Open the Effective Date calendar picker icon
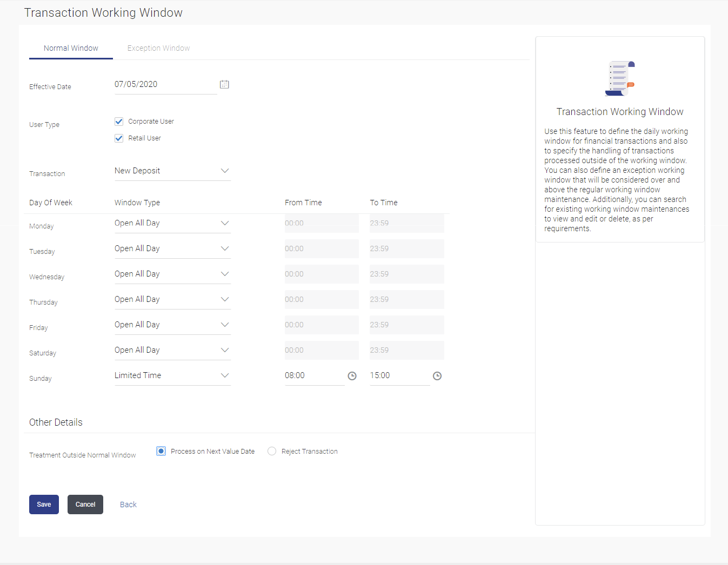The image size is (728, 565). [x=224, y=84]
